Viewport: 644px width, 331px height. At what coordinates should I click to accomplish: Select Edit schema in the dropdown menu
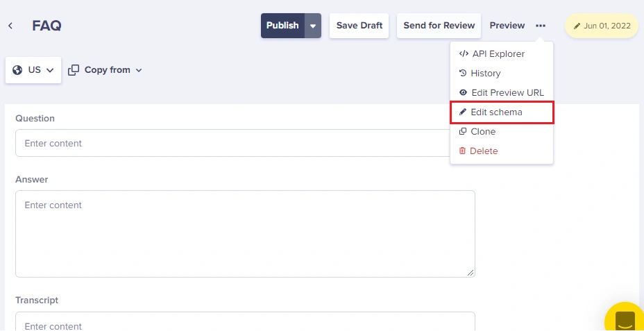[502, 112]
